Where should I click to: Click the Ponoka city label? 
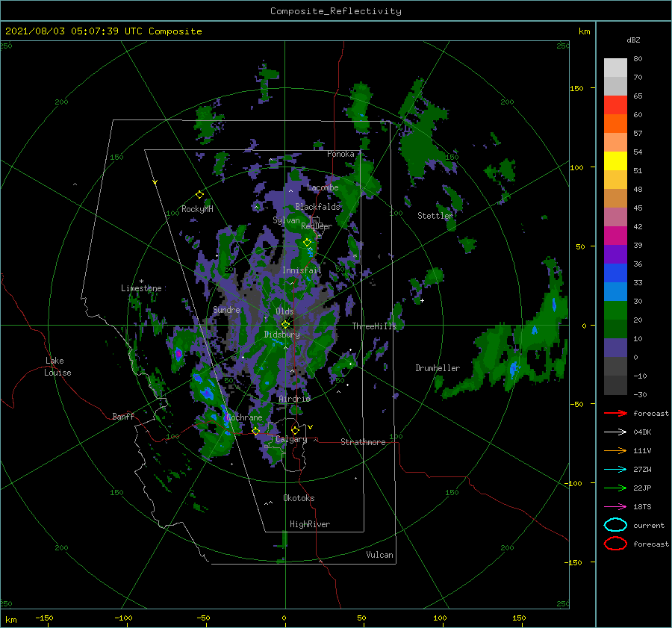click(340, 154)
